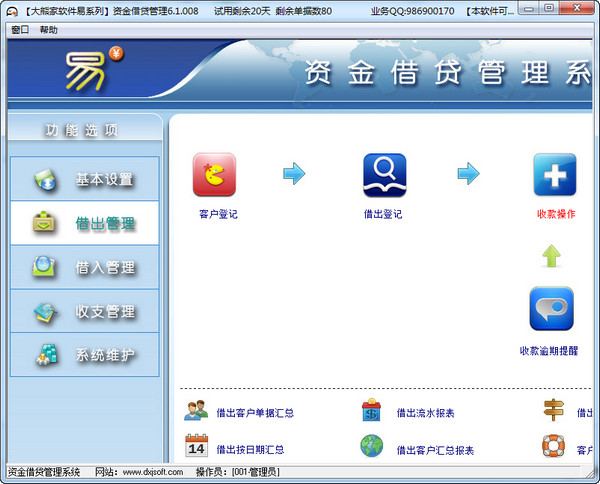Screen dimensions: 600x484
Task: Open the 借出按日期汇总 calendar icon
Action: click(196, 446)
